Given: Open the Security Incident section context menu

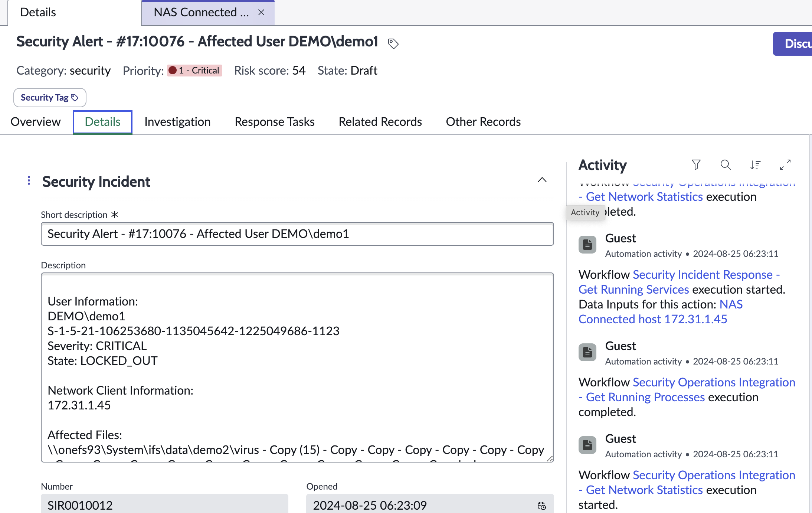Looking at the screenshot, I should coord(29,181).
